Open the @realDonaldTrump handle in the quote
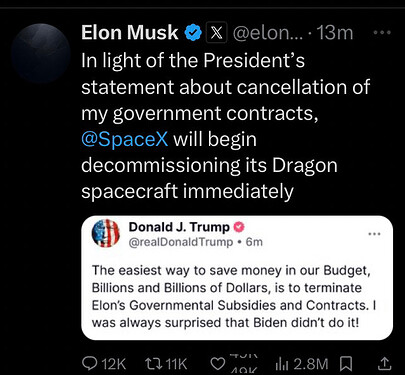Image resolution: width=405 pixels, height=375 pixels. [181, 242]
